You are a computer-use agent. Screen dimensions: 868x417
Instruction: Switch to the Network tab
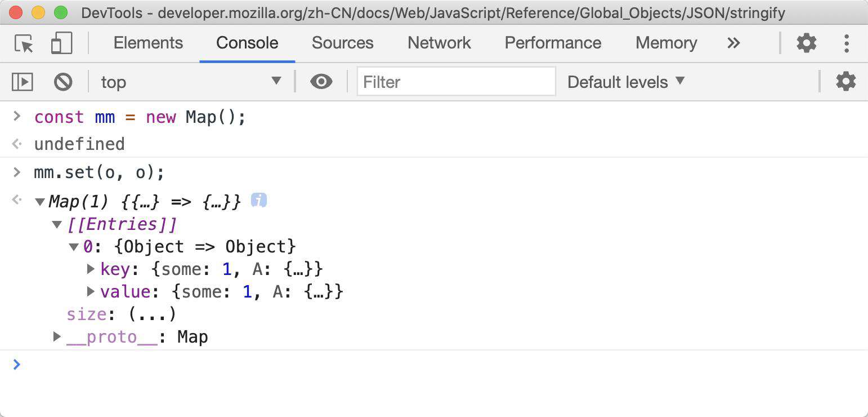(439, 43)
